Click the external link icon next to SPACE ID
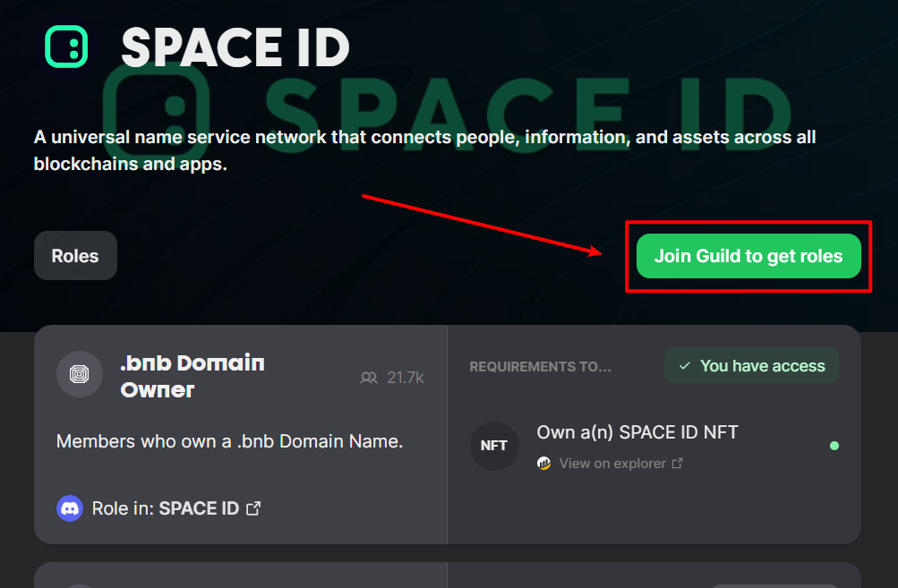This screenshot has width=898, height=588. [253, 507]
